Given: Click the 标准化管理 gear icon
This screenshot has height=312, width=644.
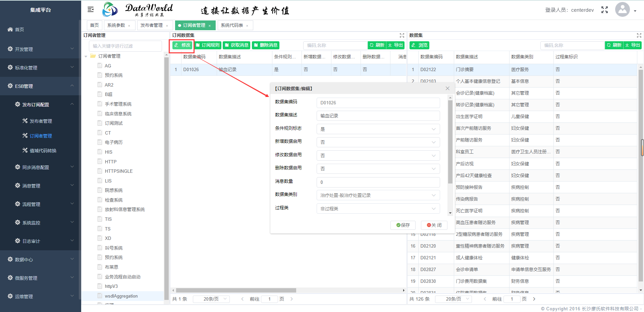Looking at the screenshot, I should coord(10,67).
